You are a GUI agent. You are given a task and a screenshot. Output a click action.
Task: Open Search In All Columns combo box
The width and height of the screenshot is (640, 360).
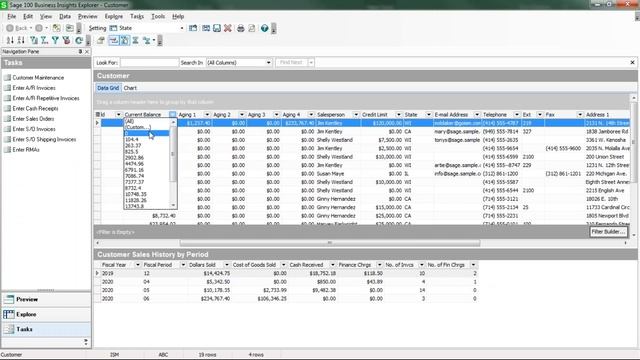pos(239,62)
